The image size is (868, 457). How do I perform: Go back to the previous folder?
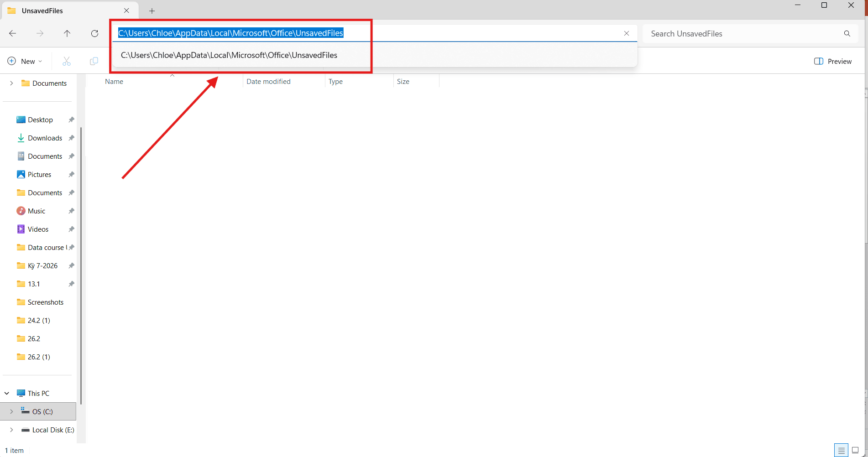[x=13, y=33]
